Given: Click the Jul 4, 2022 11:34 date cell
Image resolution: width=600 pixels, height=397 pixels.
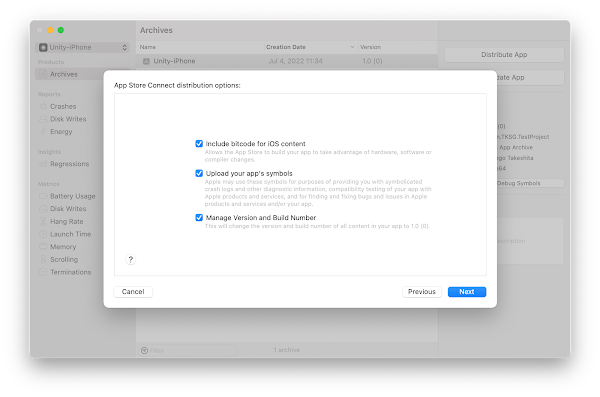Looking at the screenshot, I should tap(295, 61).
